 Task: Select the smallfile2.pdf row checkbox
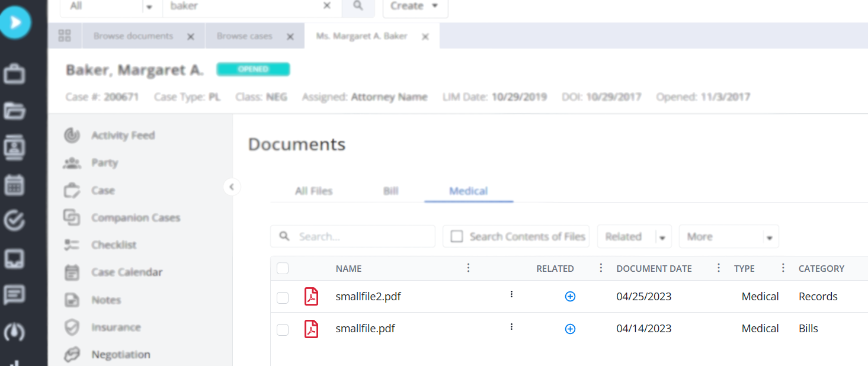[283, 297]
